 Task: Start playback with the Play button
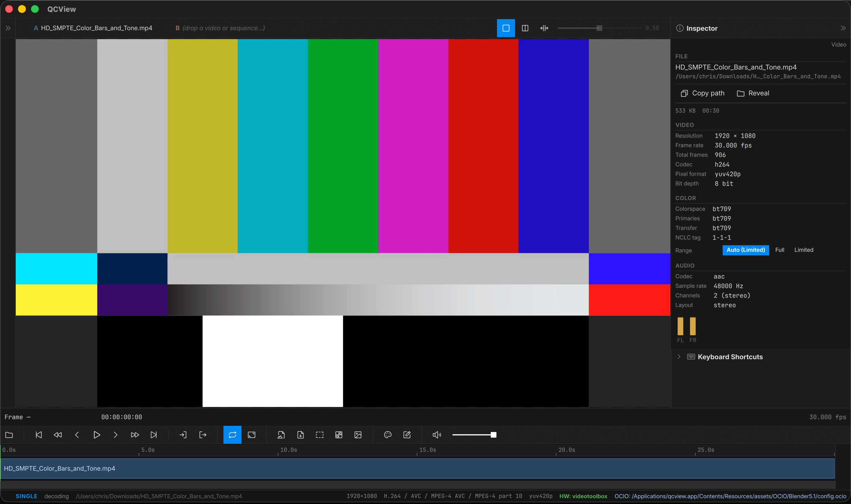click(x=97, y=435)
